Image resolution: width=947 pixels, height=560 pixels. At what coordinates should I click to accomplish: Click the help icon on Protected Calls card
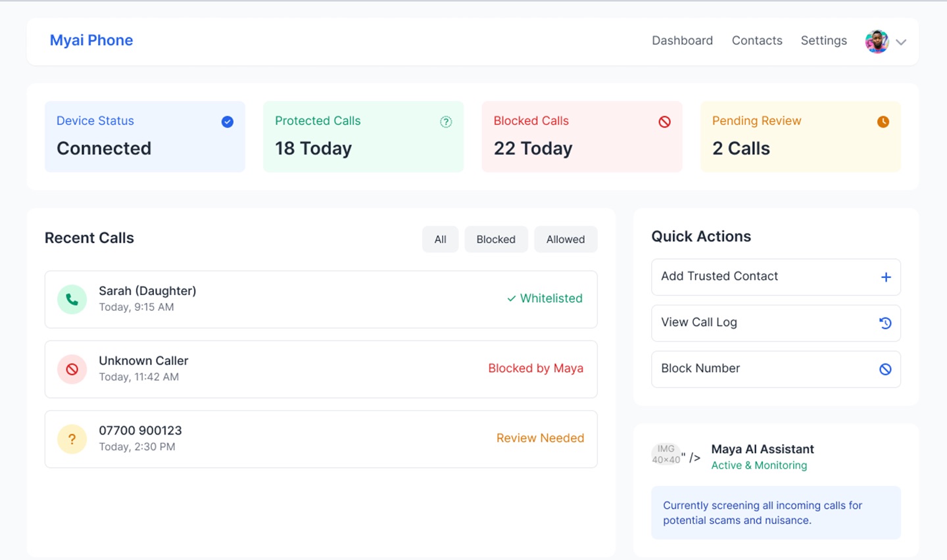coord(446,122)
